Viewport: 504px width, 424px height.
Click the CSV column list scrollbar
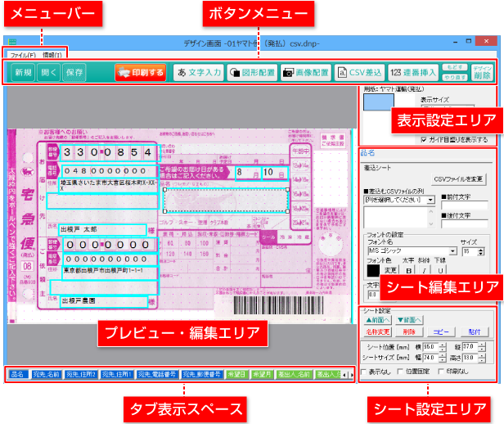click(431, 217)
